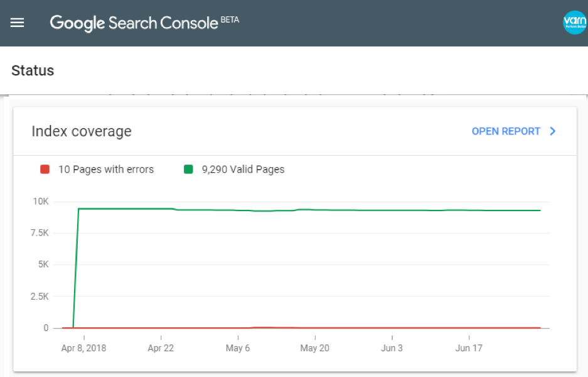
Task: Click the green valid pages line in chart
Action: [307, 209]
